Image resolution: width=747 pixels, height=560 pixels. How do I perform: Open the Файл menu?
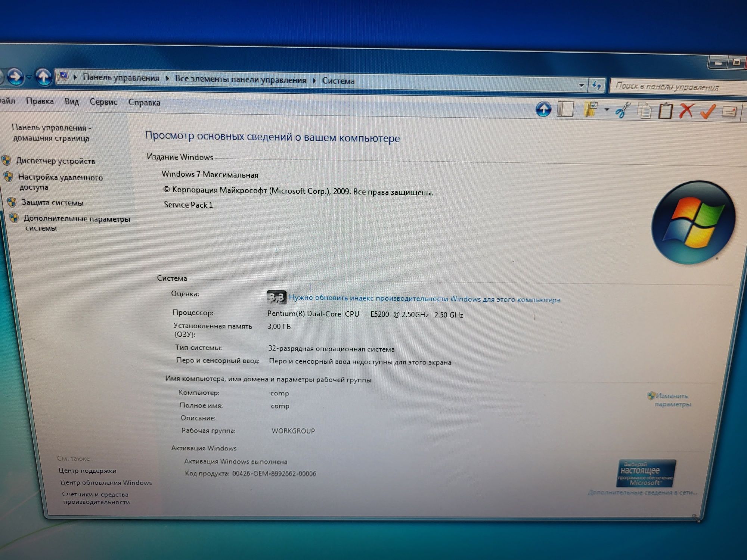coord(7,101)
